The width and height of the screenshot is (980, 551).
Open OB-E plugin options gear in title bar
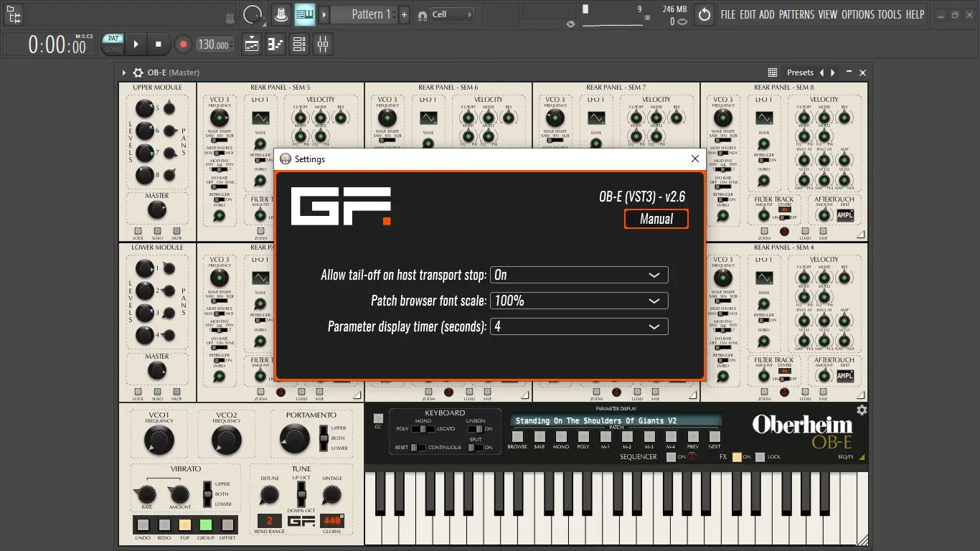click(x=138, y=72)
